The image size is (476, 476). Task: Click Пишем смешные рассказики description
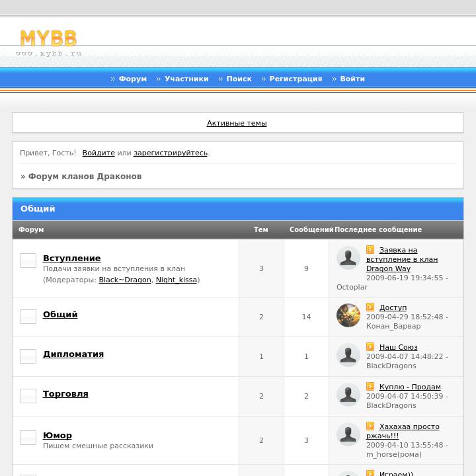point(98,446)
